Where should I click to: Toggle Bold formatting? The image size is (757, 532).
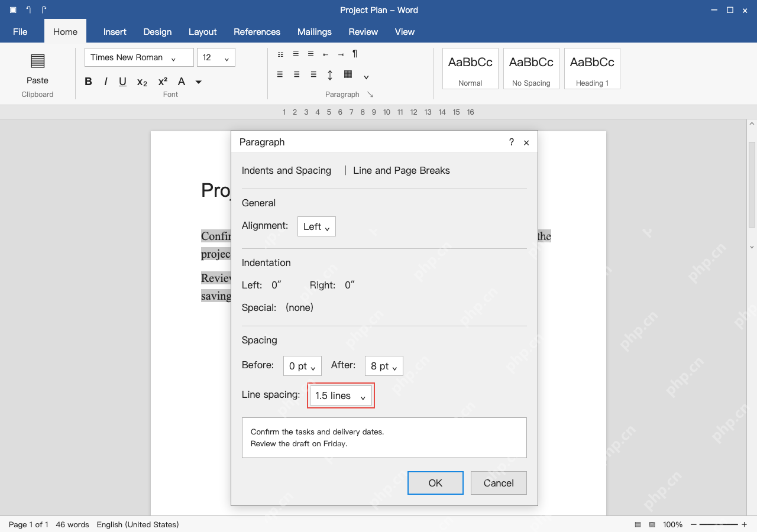coord(88,82)
